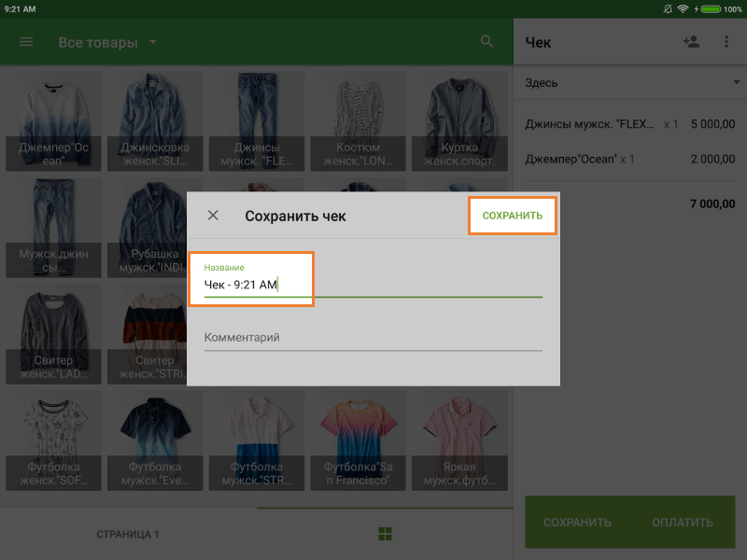Tap the search magnifier icon
The image size is (747, 560).
click(486, 42)
